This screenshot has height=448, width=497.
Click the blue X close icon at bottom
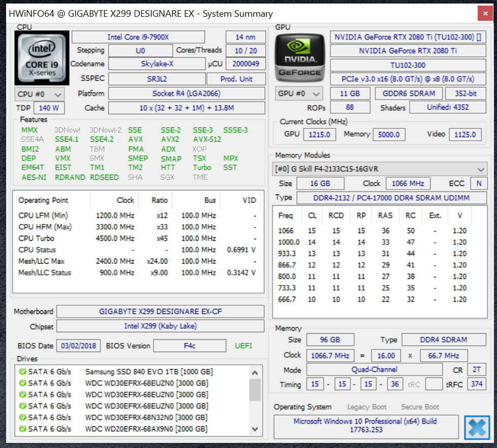(x=477, y=427)
